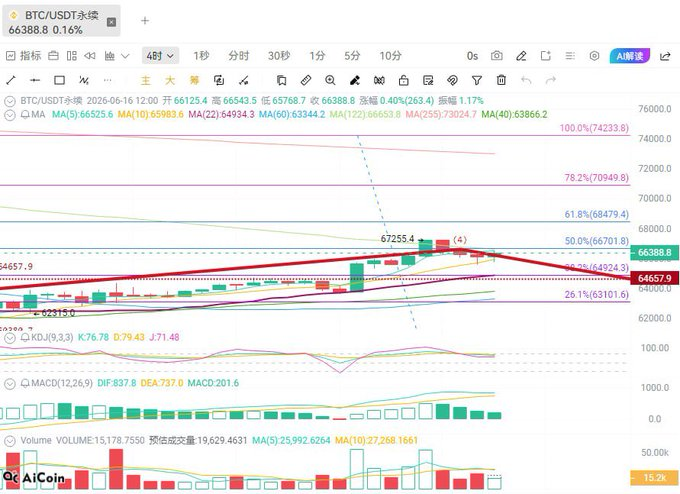The image size is (680, 494).
Task: Click the 64657.9 red price-line label
Action: pyautogui.click(x=654, y=278)
